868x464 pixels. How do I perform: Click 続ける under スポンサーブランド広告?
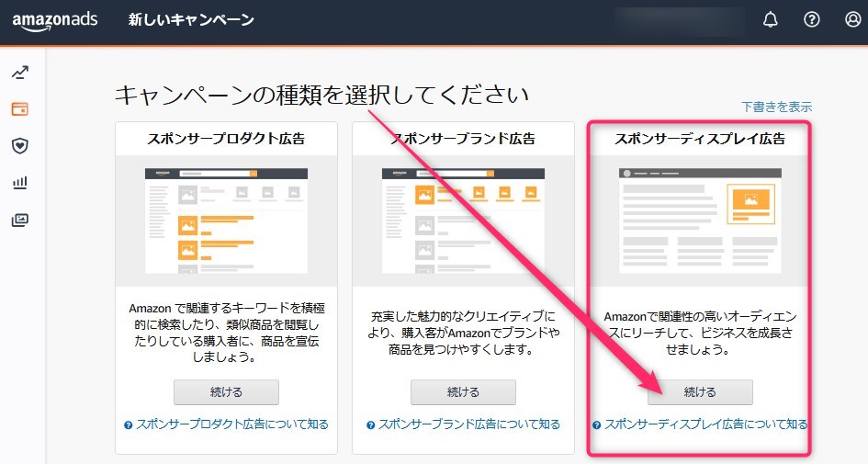463,392
